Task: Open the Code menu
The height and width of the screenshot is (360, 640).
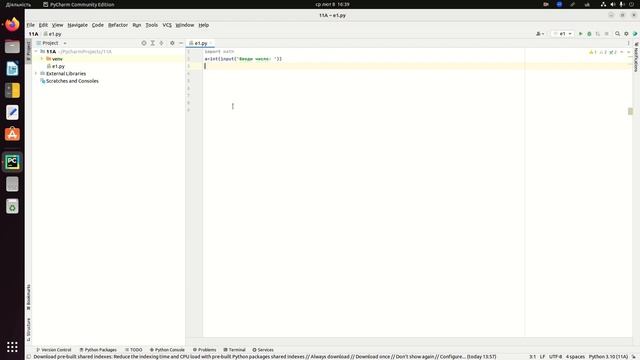Action: coord(98,25)
